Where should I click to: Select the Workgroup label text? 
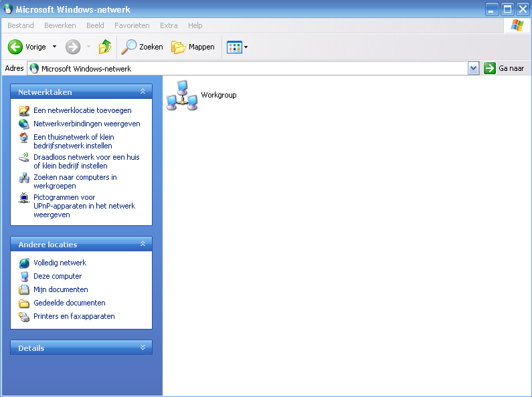[x=219, y=95]
